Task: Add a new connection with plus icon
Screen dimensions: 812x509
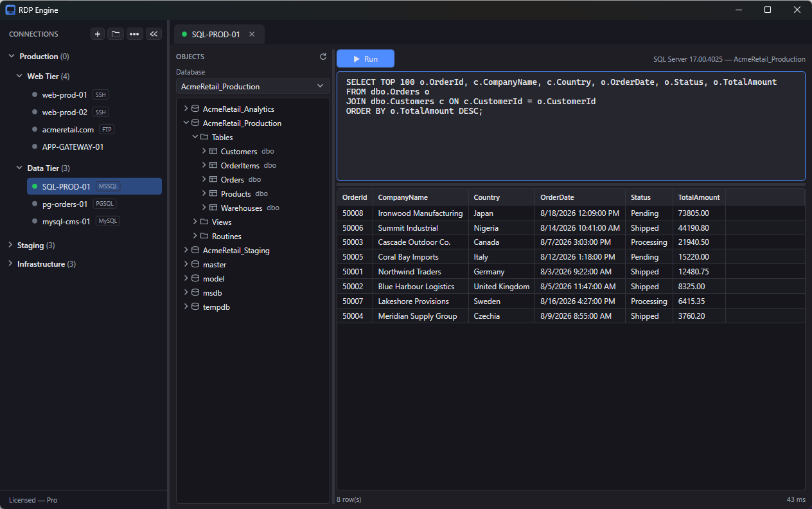Action: coord(98,34)
